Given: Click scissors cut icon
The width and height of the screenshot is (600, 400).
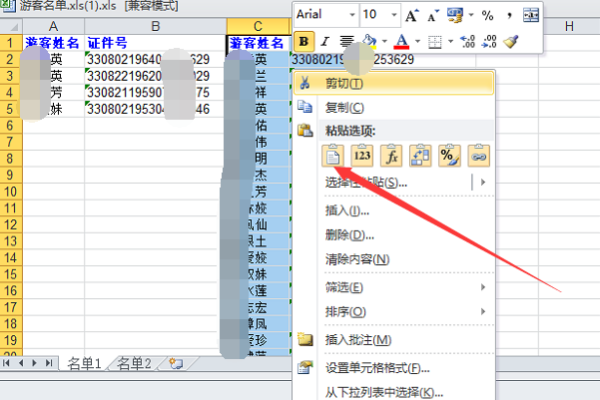Looking at the screenshot, I should 305,83.
